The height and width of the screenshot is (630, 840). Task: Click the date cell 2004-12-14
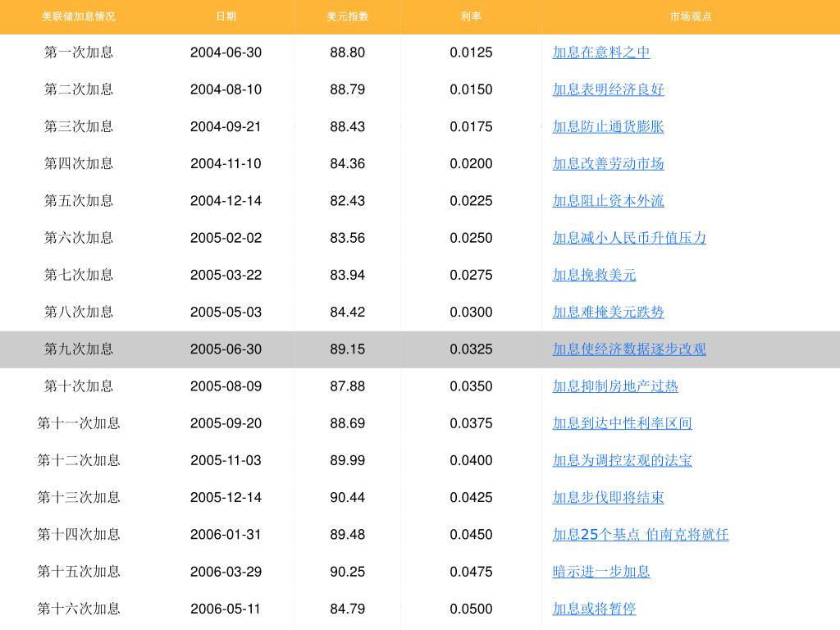click(x=226, y=201)
